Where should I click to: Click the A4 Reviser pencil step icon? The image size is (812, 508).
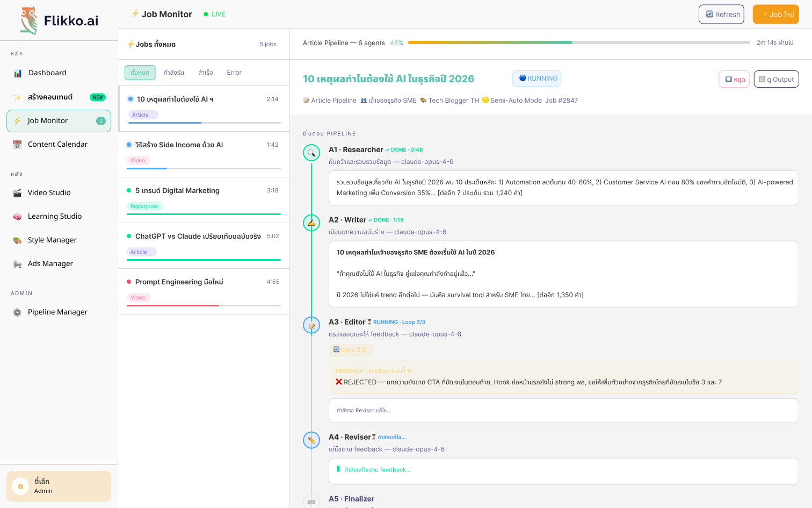311,440
